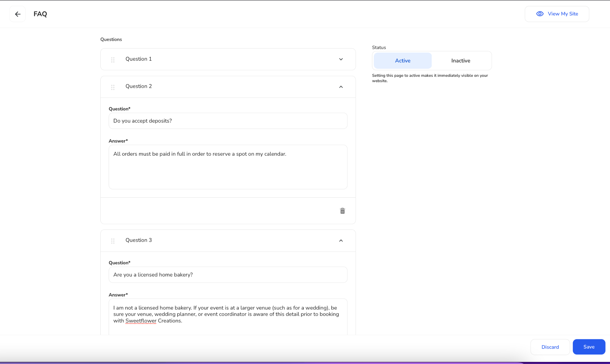Edit the answer about orders paid in full
Image resolution: width=610 pixels, height=364 pixels.
[x=228, y=167]
